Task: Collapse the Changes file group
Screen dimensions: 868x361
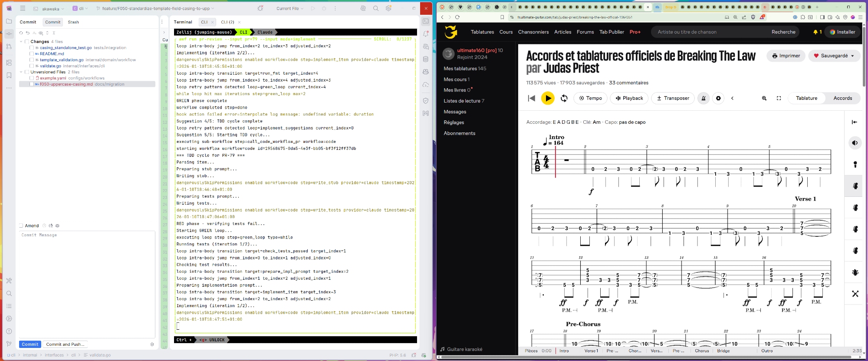Action: [21, 42]
